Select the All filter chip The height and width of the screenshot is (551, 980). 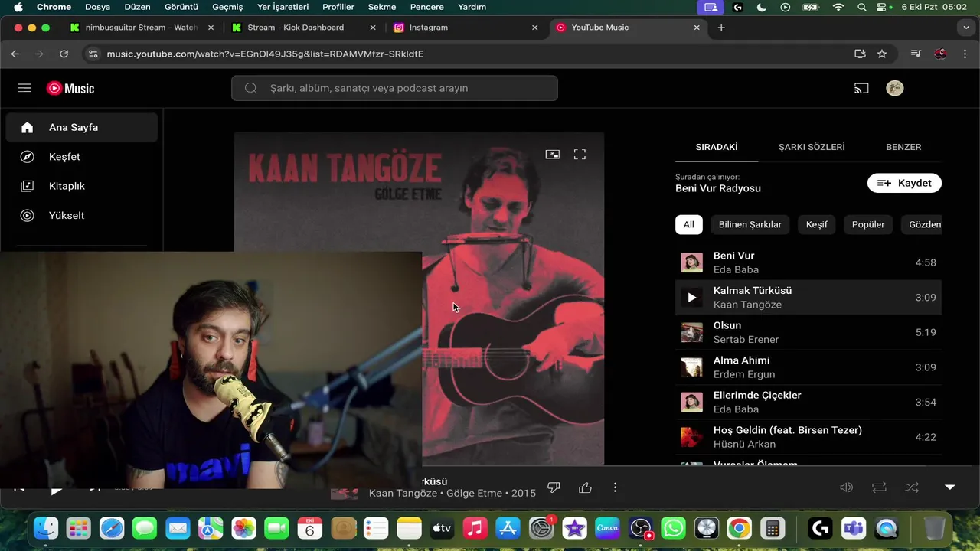[x=689, y=224]
